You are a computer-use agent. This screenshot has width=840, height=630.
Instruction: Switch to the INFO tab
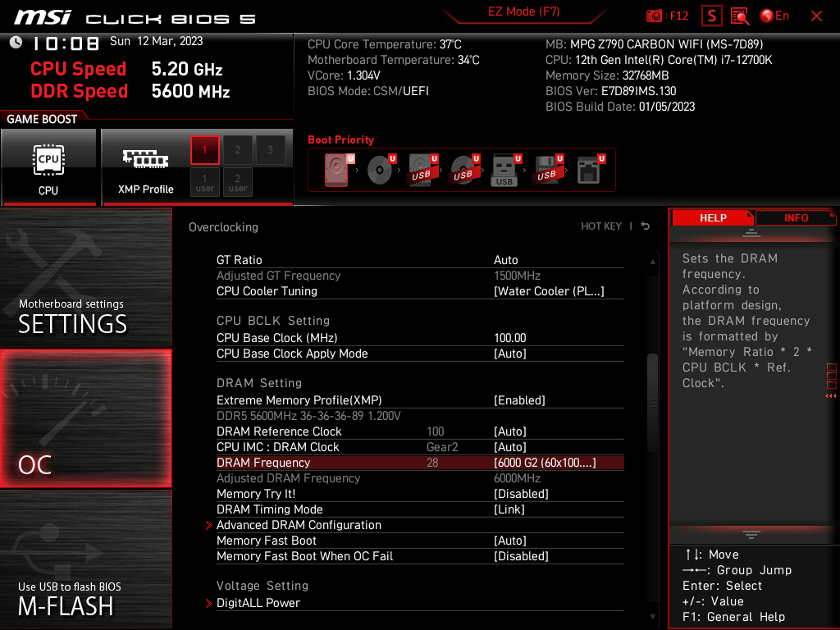tap(795, 217)
